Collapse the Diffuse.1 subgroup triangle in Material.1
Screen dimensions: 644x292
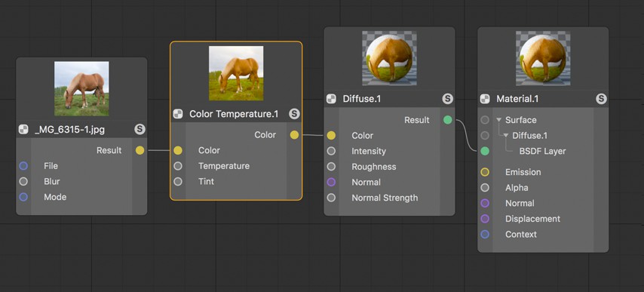point(505,136)
